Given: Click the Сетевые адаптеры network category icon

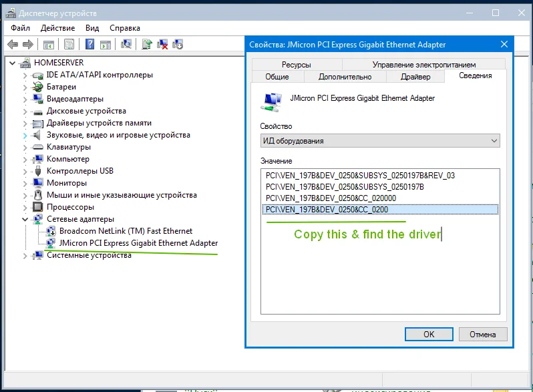Looking at the screenshot, I should tap(37, 219).
